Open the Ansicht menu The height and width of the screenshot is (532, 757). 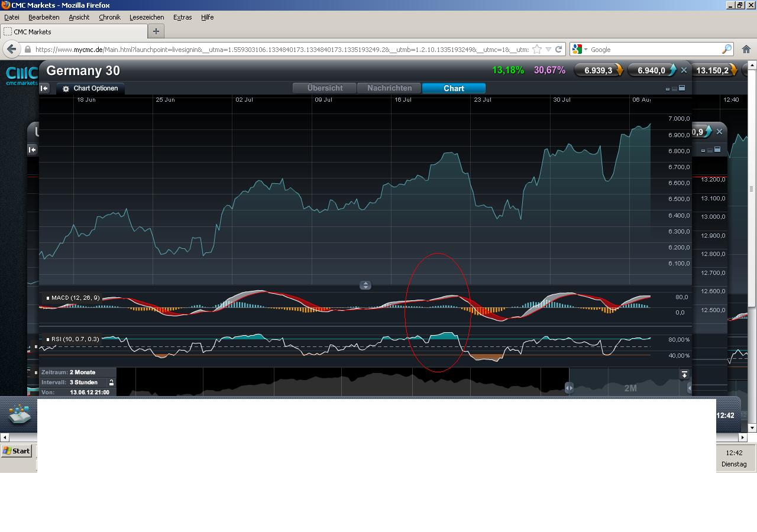coord(79,17)
